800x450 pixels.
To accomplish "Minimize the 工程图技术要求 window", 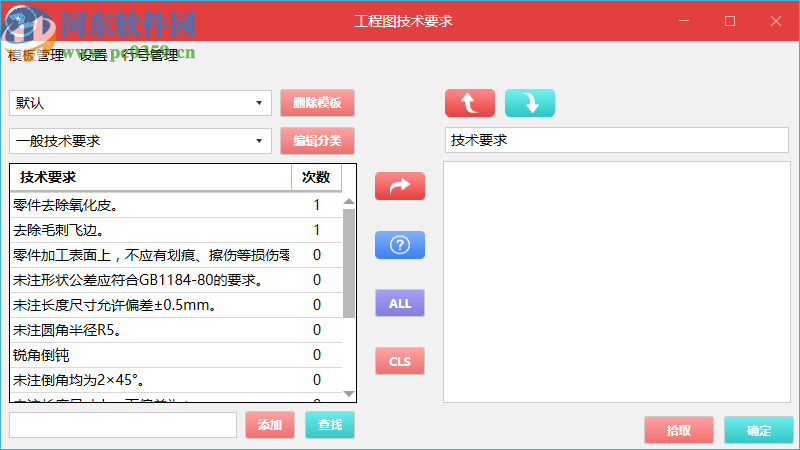I will coord(684,21).
